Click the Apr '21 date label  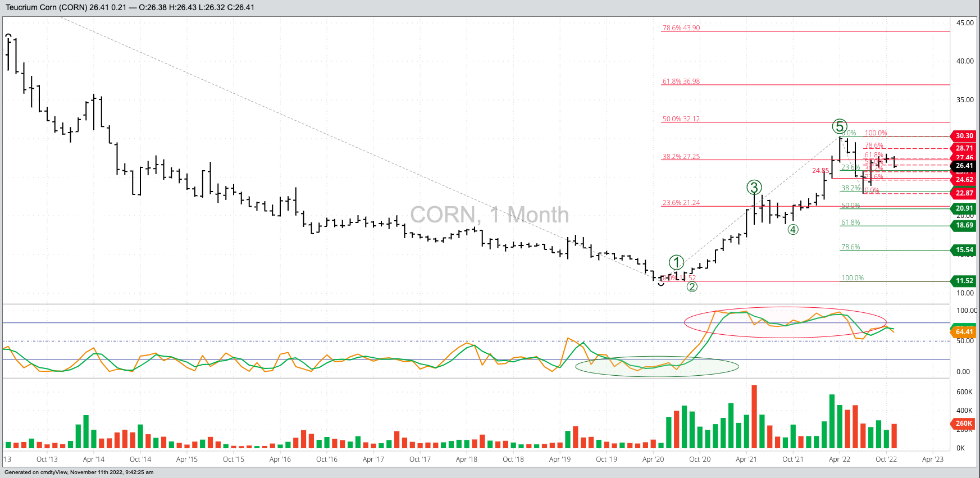coord(746,459)
